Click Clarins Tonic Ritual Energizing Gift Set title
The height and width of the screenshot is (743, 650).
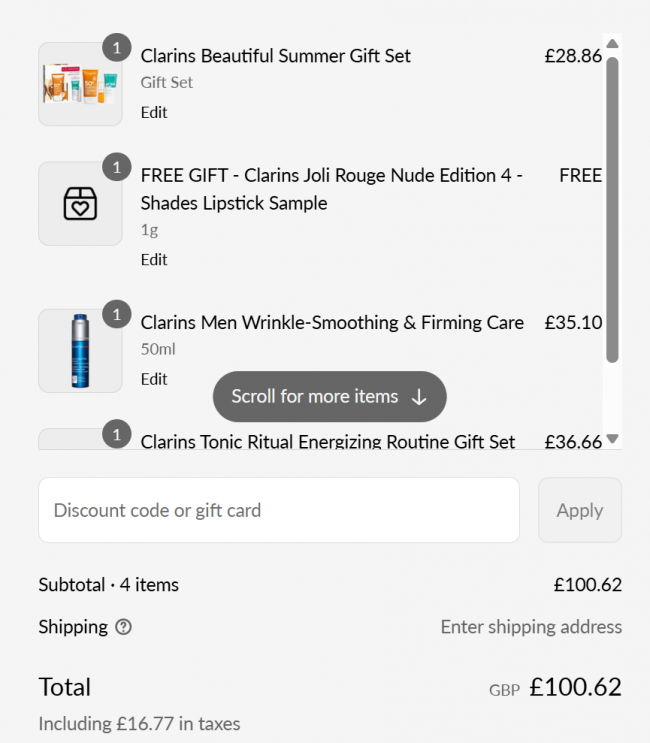[x=328, y=441]
